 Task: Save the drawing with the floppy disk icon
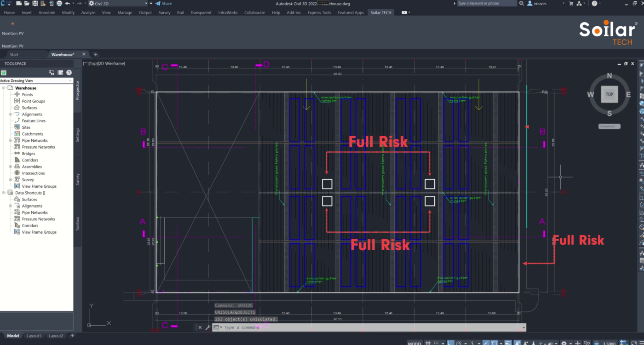pos(35,3)
